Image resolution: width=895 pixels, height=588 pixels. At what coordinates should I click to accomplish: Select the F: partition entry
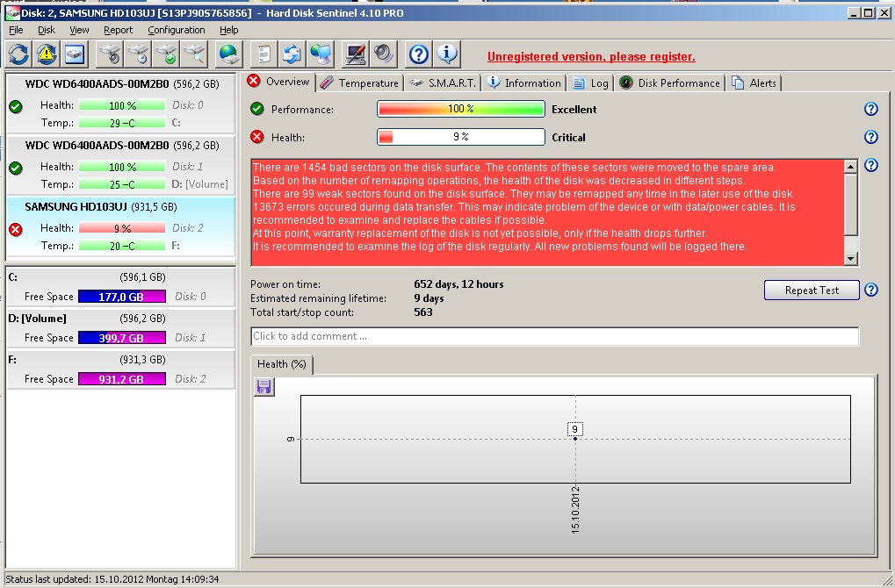(120, 369)
